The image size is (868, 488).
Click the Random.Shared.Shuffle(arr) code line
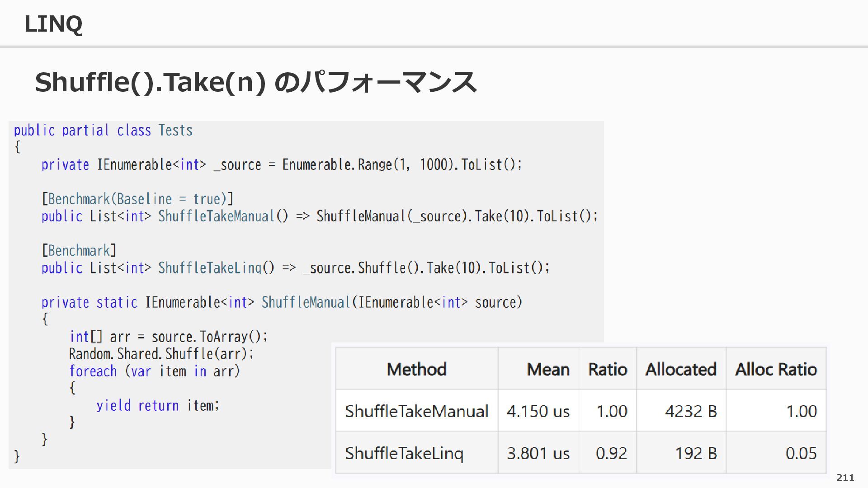pyautogui.click(x=161, y=354)
